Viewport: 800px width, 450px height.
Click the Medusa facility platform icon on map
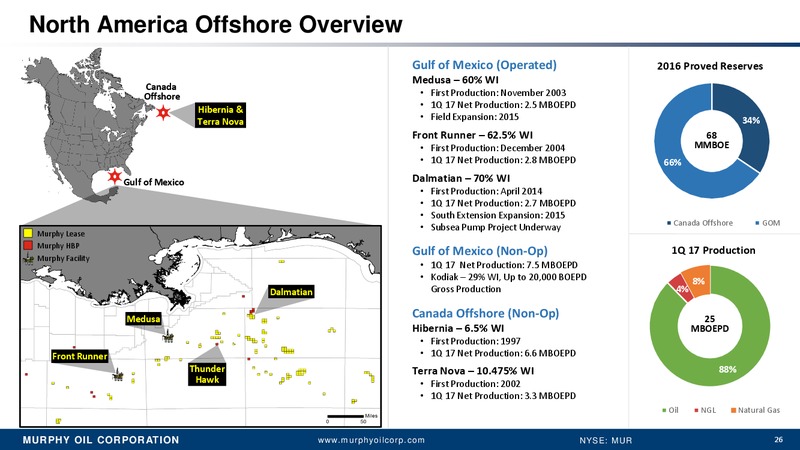coord(168,337)
